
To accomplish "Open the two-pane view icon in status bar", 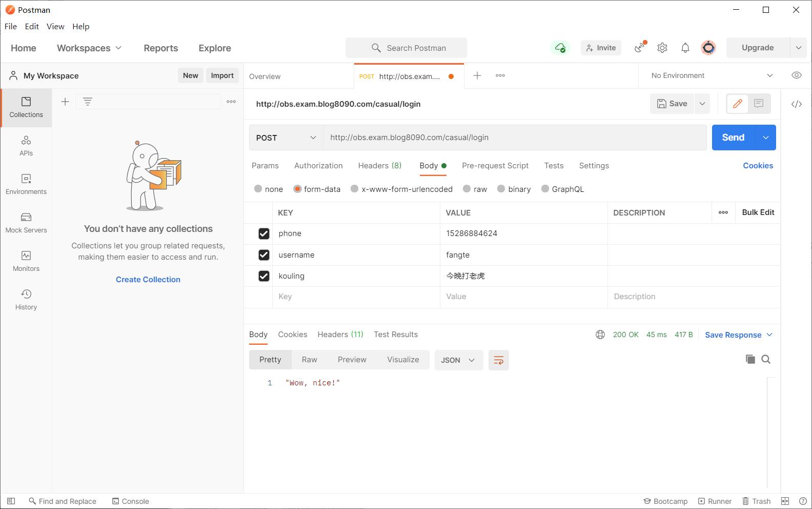I will coord(785,501).
